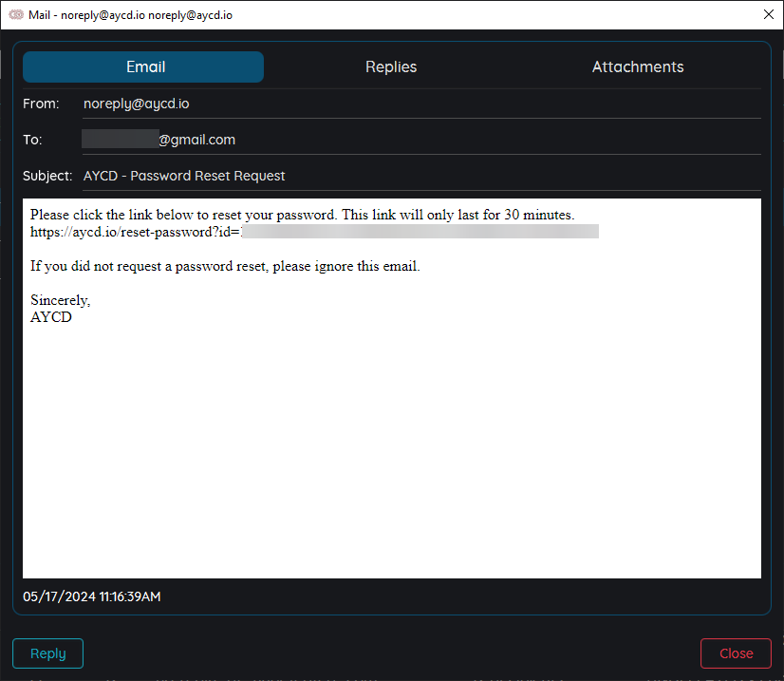
Task: Click the 'To:' label
Action: click(x=32, y=140)
